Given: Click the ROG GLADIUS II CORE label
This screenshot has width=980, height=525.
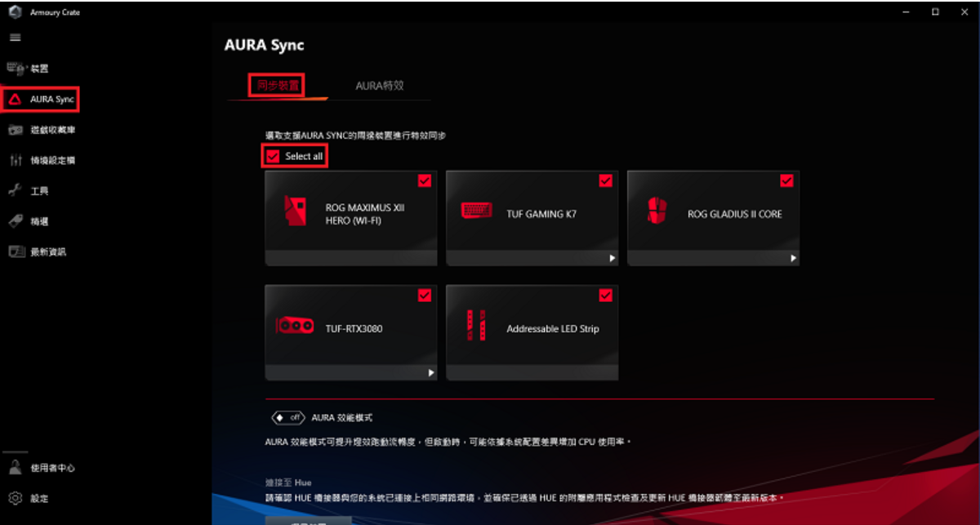Looking at the screenshot, I should pos(734,214).
